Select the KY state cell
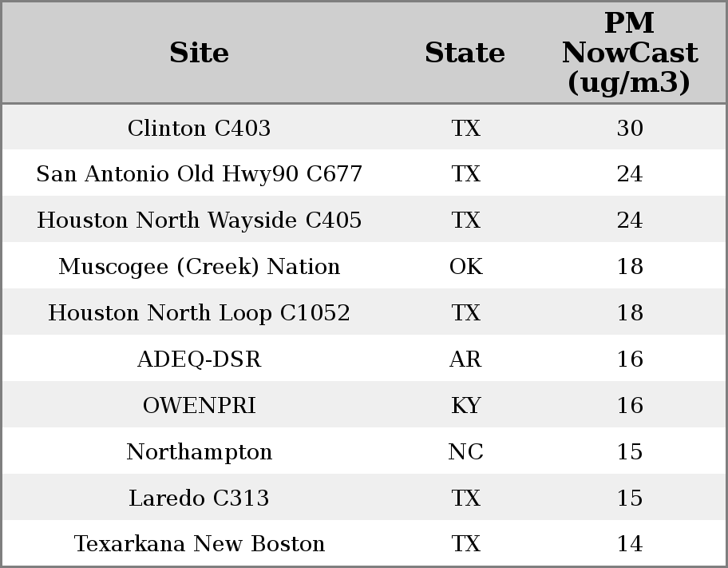Image resolution: width=728 pixels, height=568 pixels. pyautogui.click(x=465, y=406)
